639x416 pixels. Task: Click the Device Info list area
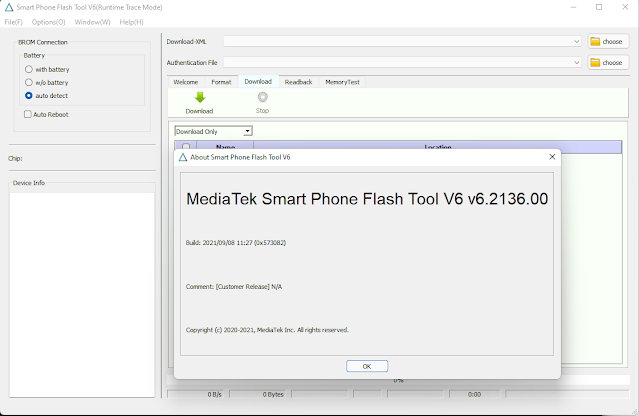point(82,295)
